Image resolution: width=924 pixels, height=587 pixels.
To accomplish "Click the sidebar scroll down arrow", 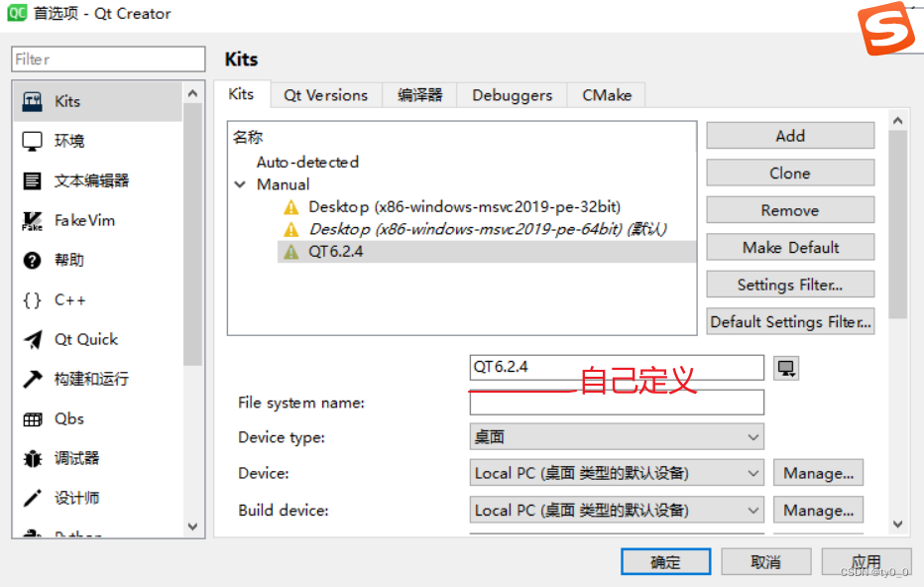I will pyautogui.click(x=192, y=527).
